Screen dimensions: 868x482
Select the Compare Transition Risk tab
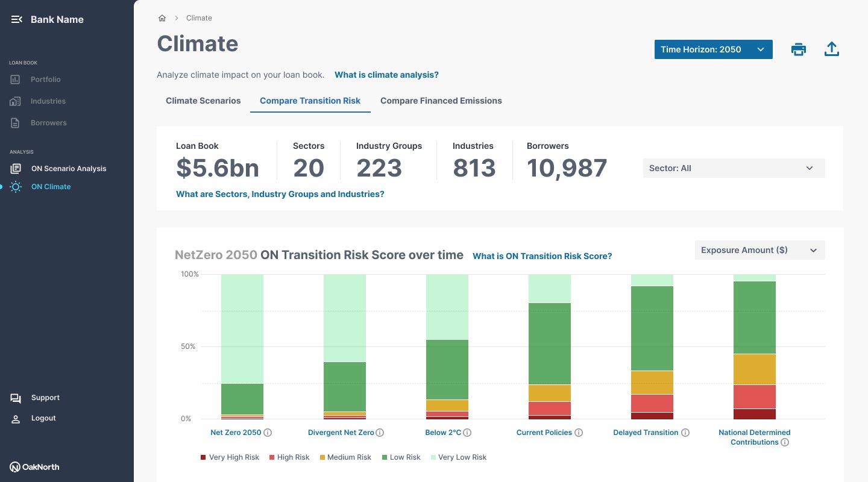(310, 101)
